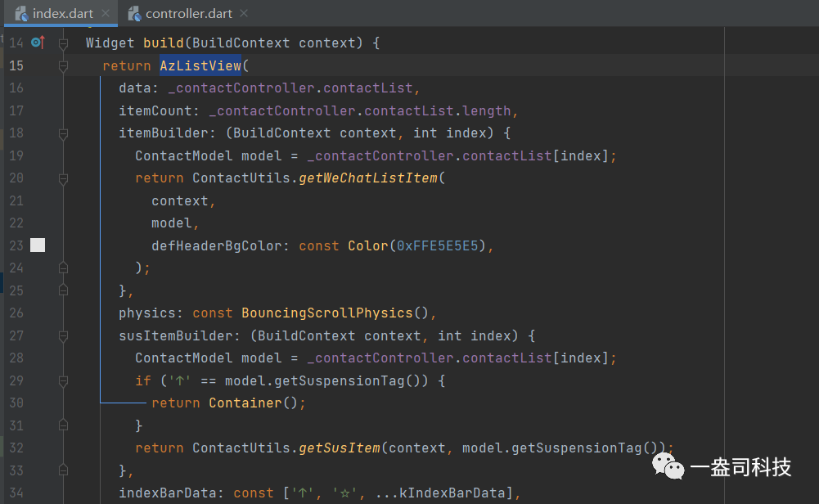Collapse the if block fold on line 29
The width and height of the screenshot is (819, 504).
(63, 380)
